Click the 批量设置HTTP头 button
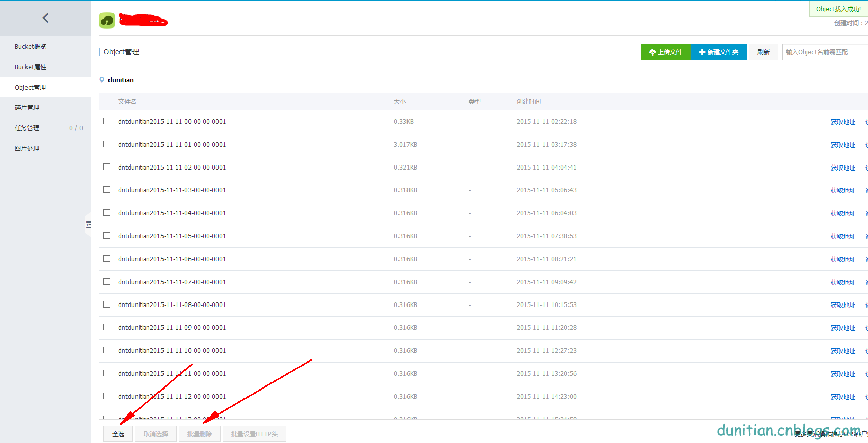 click(x=254, y=434)
